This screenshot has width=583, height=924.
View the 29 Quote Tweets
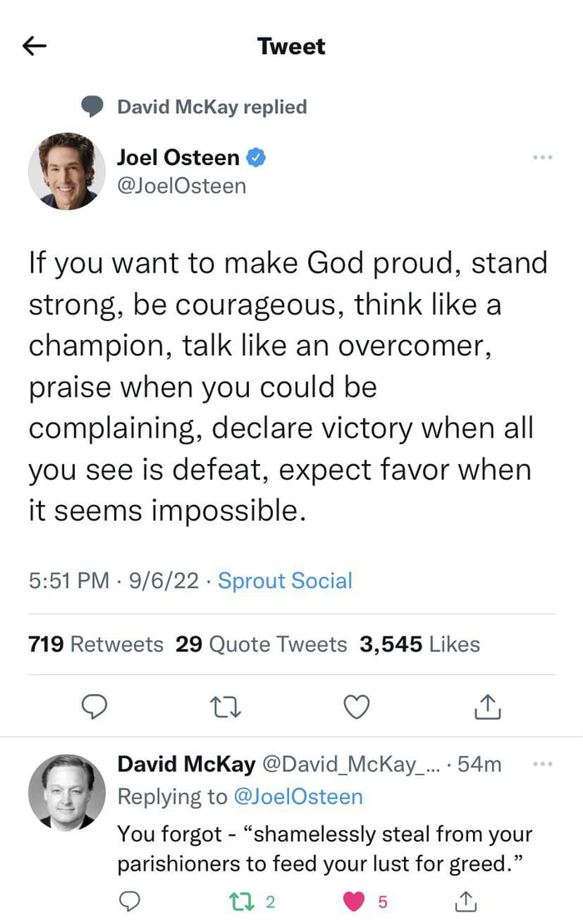[261, 644]
